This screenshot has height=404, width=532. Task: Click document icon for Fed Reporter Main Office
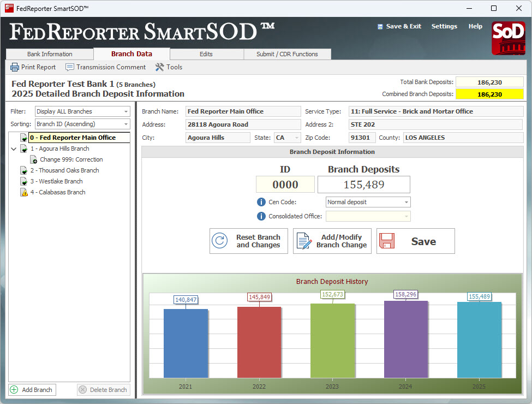coord(24,138)
